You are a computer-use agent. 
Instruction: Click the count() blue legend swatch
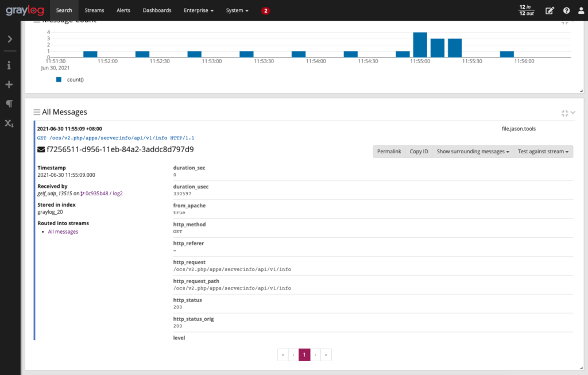coord(59,79)
